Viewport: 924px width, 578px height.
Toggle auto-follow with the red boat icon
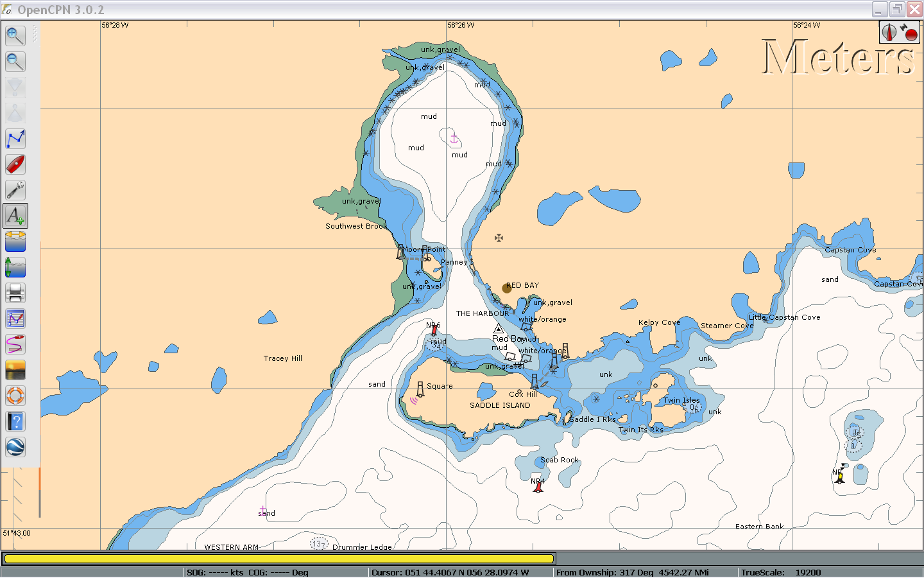(x=15, y=164)
